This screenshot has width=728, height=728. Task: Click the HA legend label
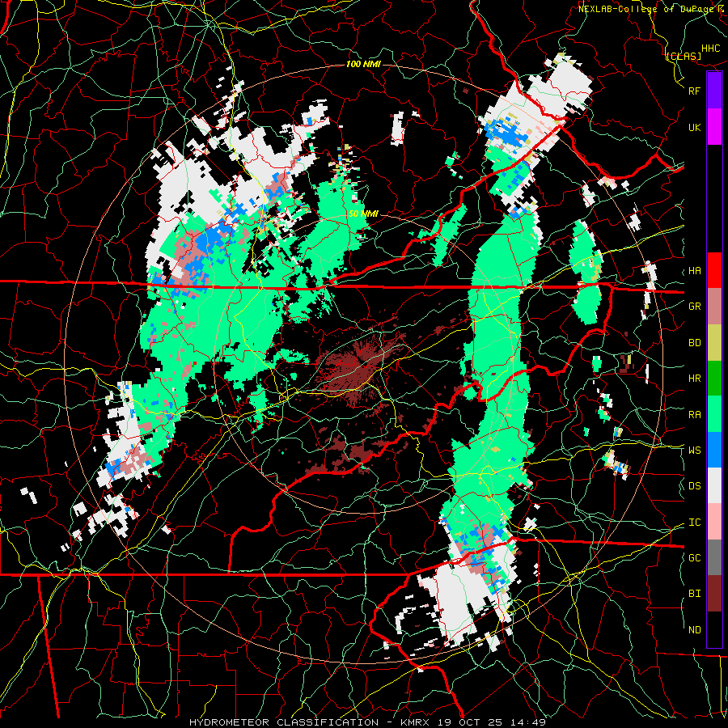point(695,271)
